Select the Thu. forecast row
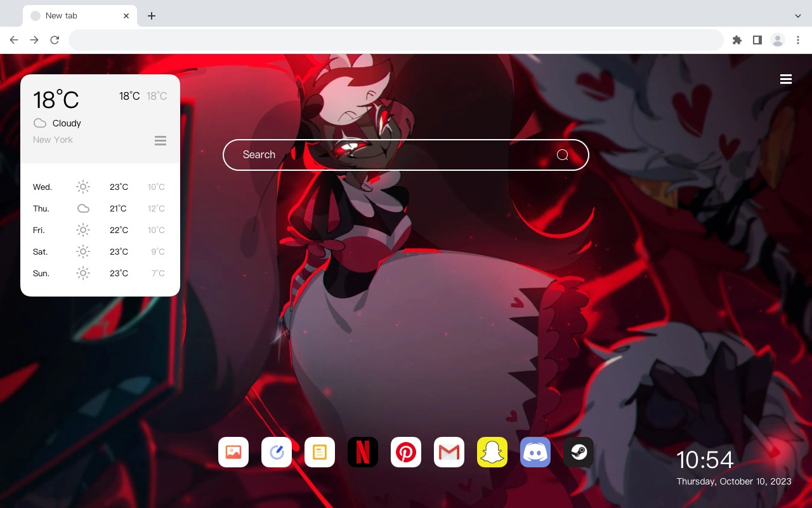812x508 pixels. (x=100, y=208)
